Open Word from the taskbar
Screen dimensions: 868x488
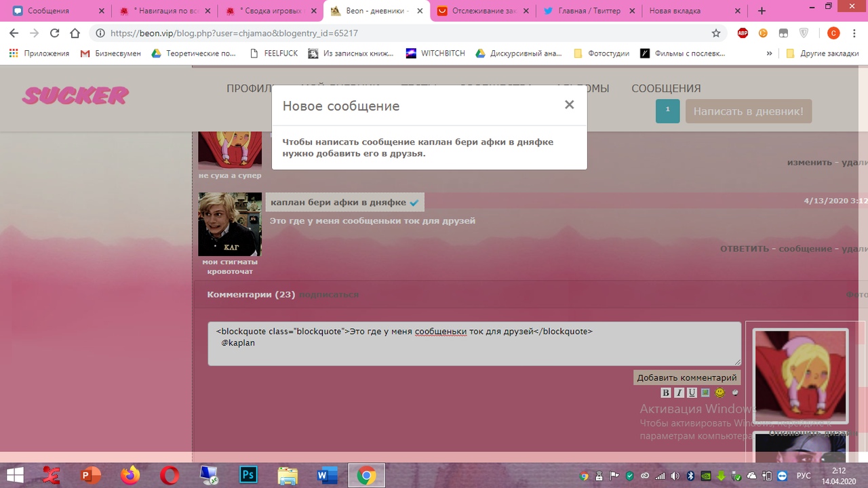327,475
